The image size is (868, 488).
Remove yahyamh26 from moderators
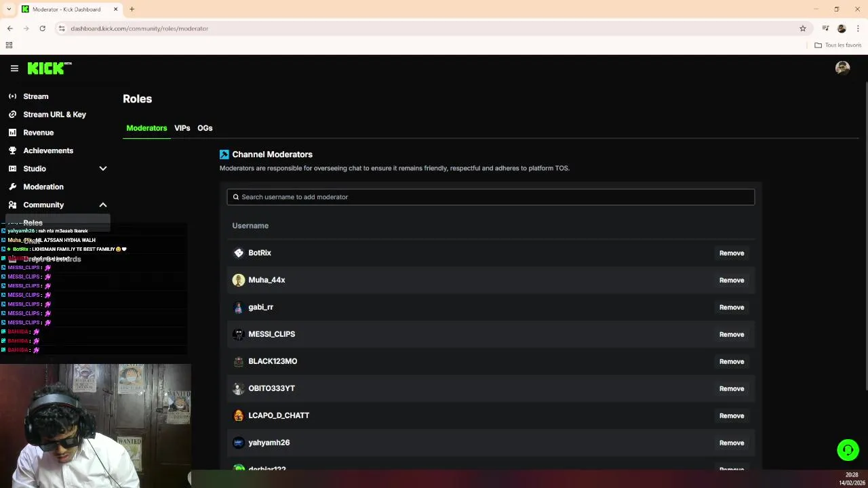[x=732, y=443]
